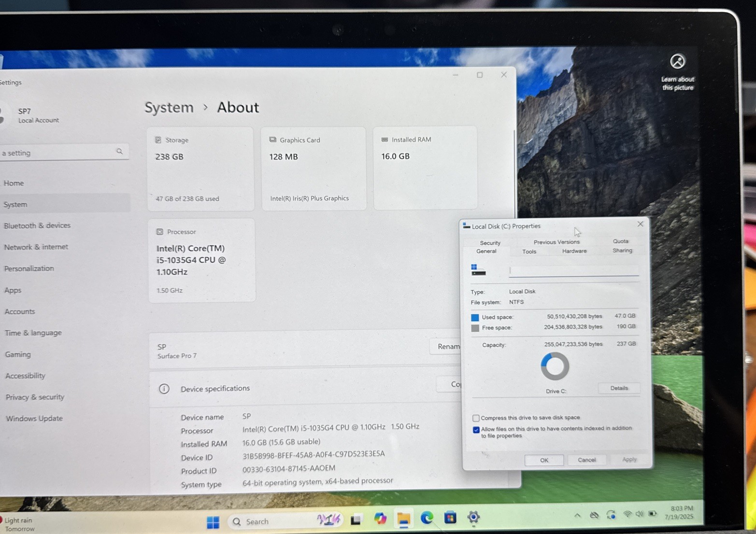Open the Processor i5-1035G4 card

pyautogui.click(x=202, y=260)
